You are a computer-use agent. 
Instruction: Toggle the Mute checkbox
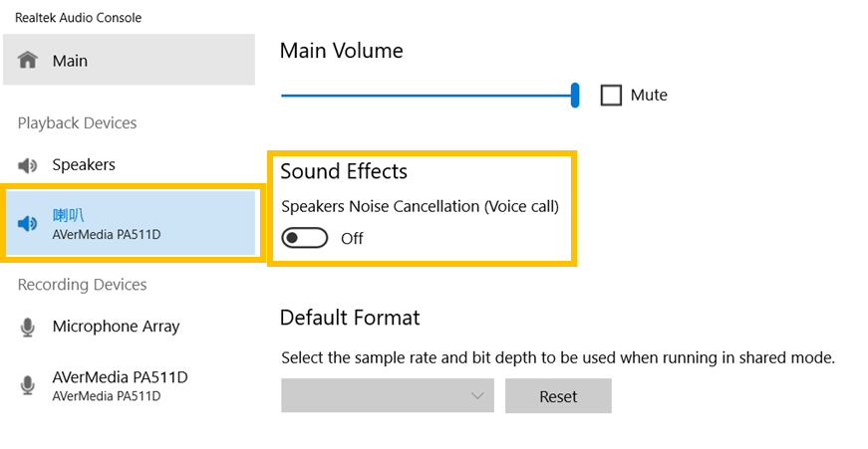(611, 96)
